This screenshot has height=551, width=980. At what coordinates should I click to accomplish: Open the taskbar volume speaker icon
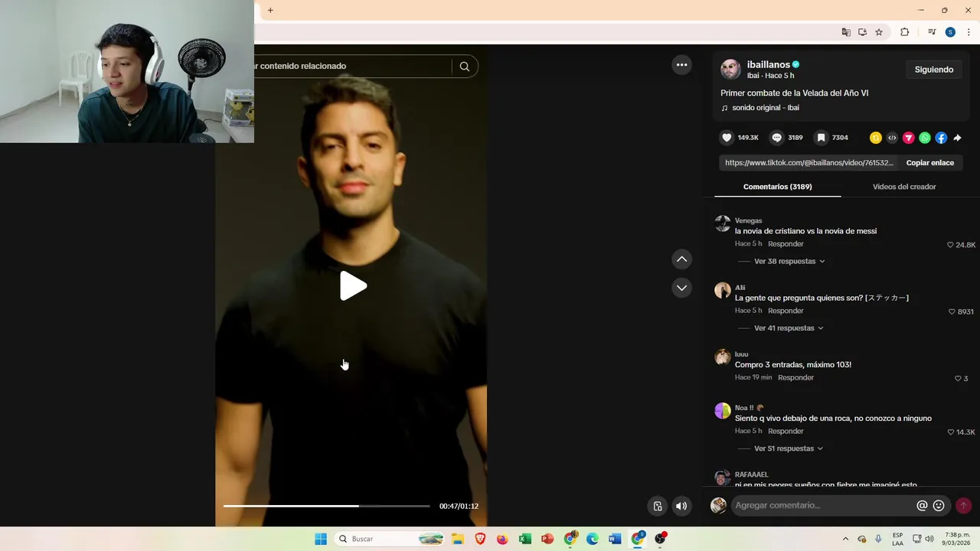click(x=929, y=539)
